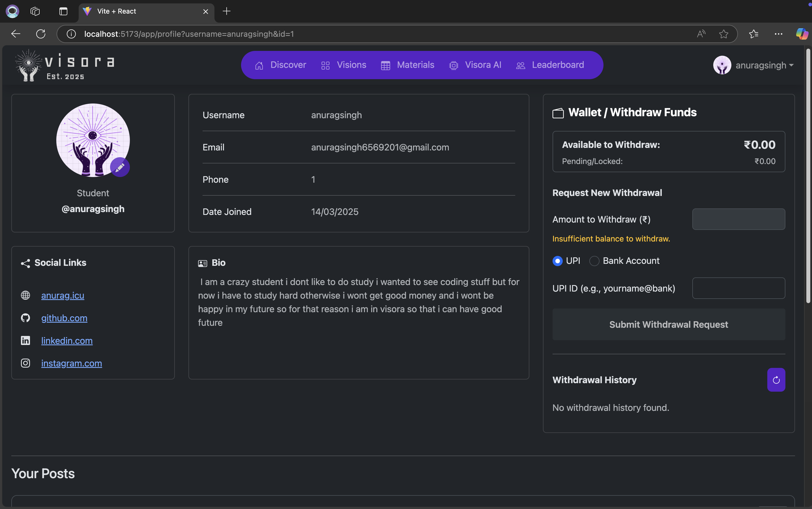Refresh withdrawal history with the purple icon
This screenshot has width=812, height=509.
(776, 380)
